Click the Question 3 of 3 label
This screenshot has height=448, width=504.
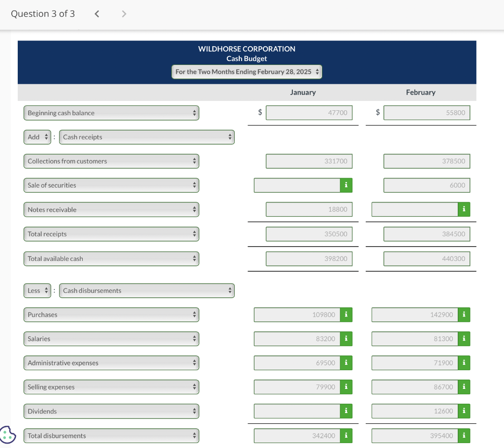click(x=43, y=14)
